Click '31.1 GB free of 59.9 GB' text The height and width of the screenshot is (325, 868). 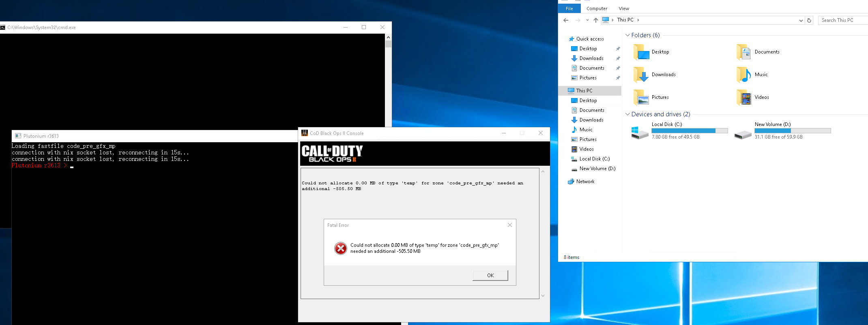pos(778,137)
